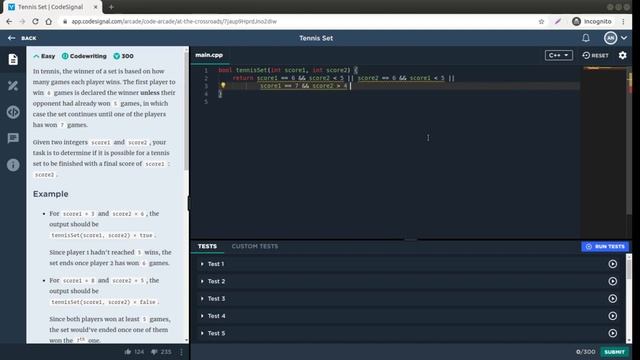Click the 0/300 score text
The height and width of the screenshot is (360, 640).
[x=585, y=352]
